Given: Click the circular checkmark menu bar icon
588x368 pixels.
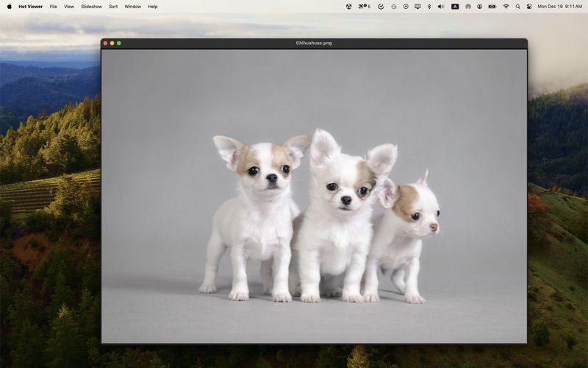Looking at the screenshot, I should coord(381,7).
